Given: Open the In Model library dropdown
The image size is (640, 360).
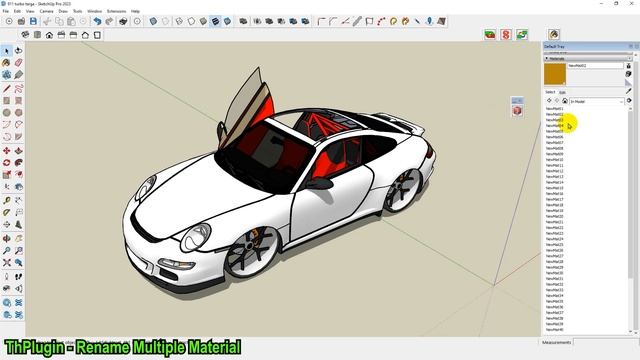Looking at the screenshot, I should click(x=597, y=101).
